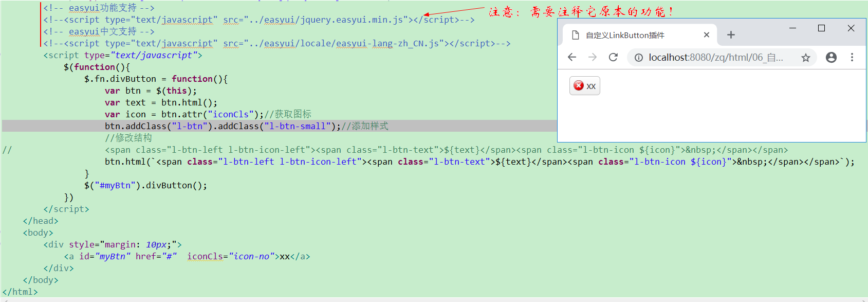Click the highlighted btn.addClass code line
The image size is (868, 302).
point(247,126)
